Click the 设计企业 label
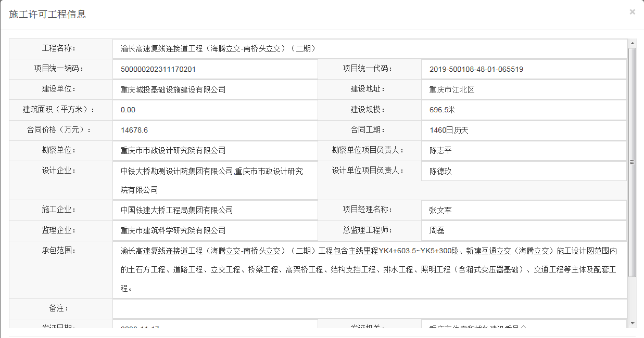644x338 pixels. tap(59, 170)
